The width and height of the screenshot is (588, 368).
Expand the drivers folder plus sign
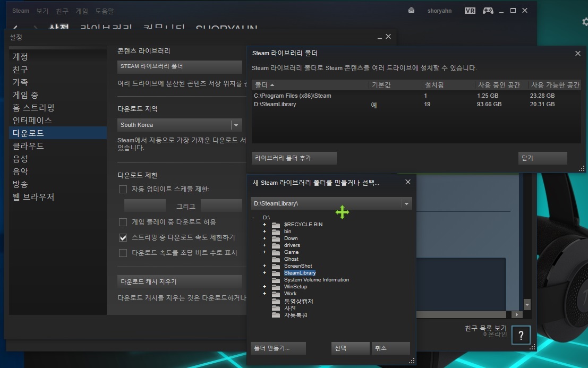click(265, 245)
